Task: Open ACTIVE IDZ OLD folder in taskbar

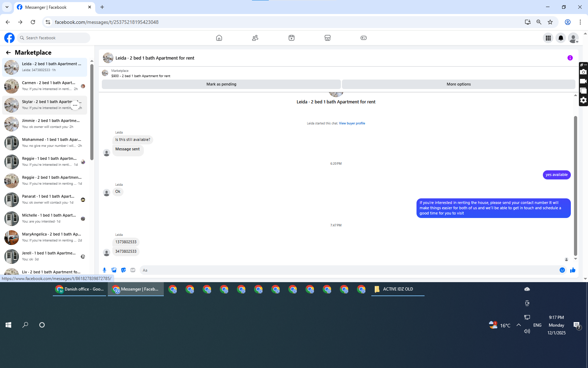Action: coord(398,289)
